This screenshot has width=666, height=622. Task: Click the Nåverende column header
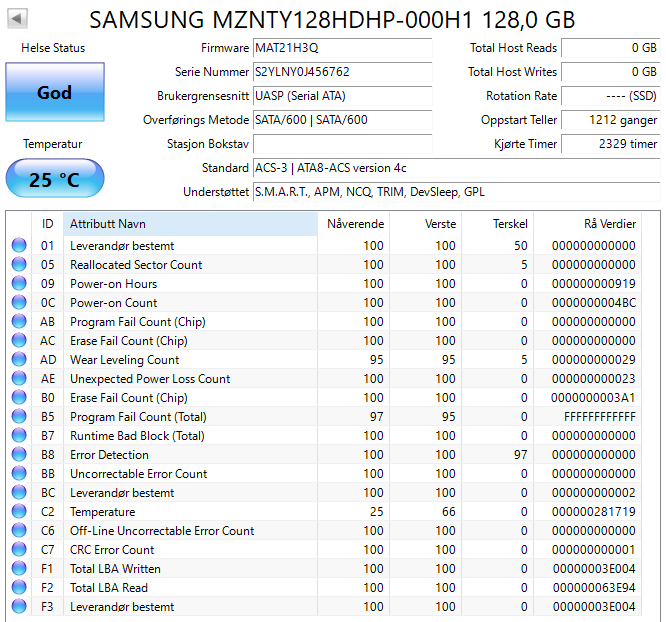point(354,223)
